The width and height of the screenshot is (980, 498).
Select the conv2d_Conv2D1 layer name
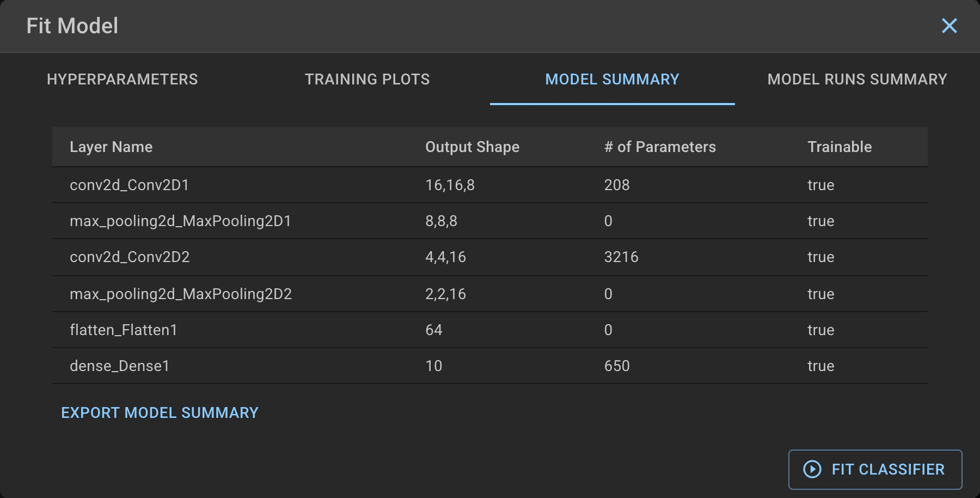click(x=130, y=185)
